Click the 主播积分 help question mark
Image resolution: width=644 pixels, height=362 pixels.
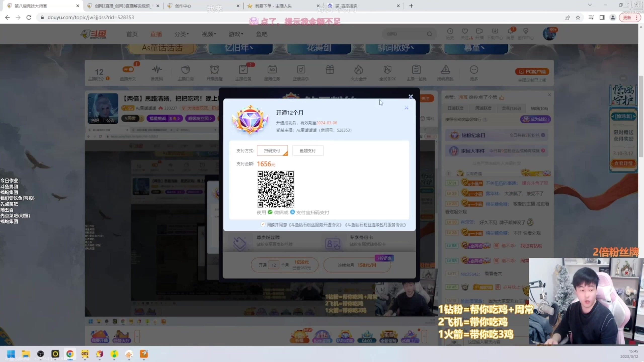click(108, 79)
